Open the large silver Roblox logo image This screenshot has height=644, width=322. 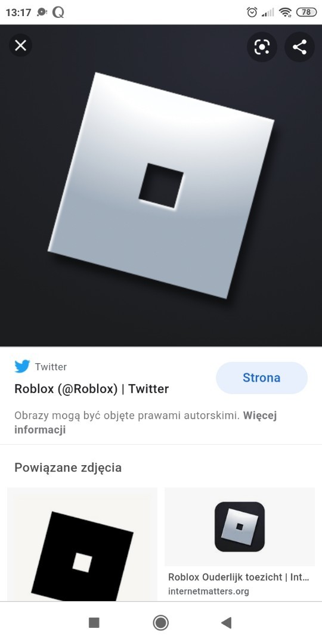[161, 185]
